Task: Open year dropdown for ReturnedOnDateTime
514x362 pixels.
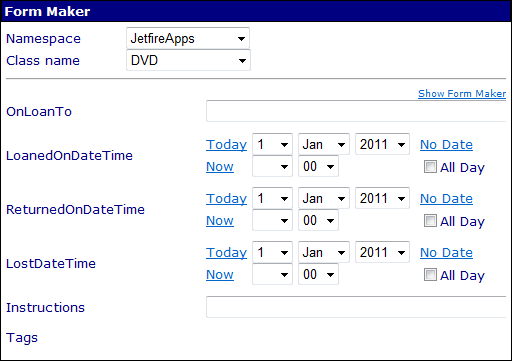Action: click(382, 198)
